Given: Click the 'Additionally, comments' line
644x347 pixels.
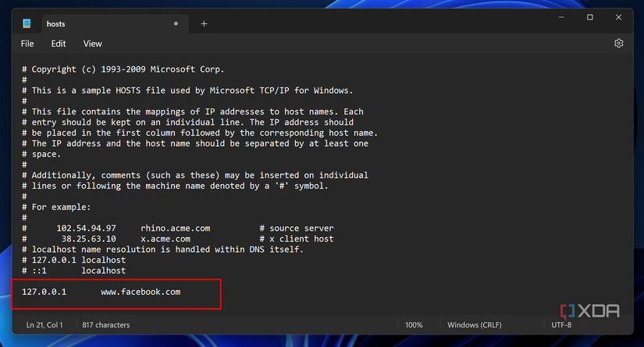Looking at the screenshot, I should click(x=195, y=175).
